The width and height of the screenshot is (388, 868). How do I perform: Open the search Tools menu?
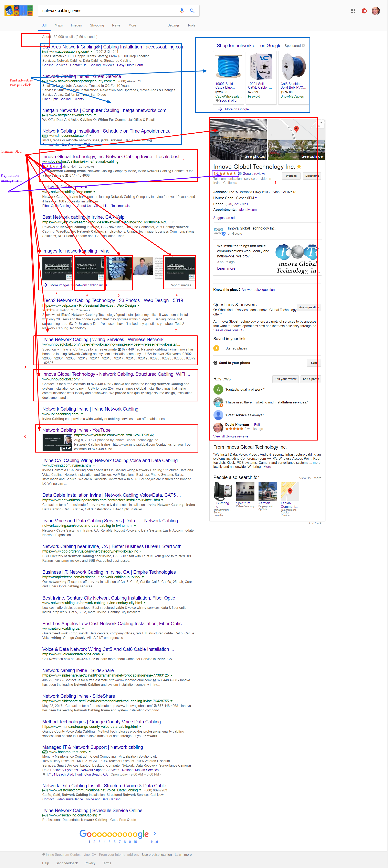pyautogui.click(x=191, y=25)
